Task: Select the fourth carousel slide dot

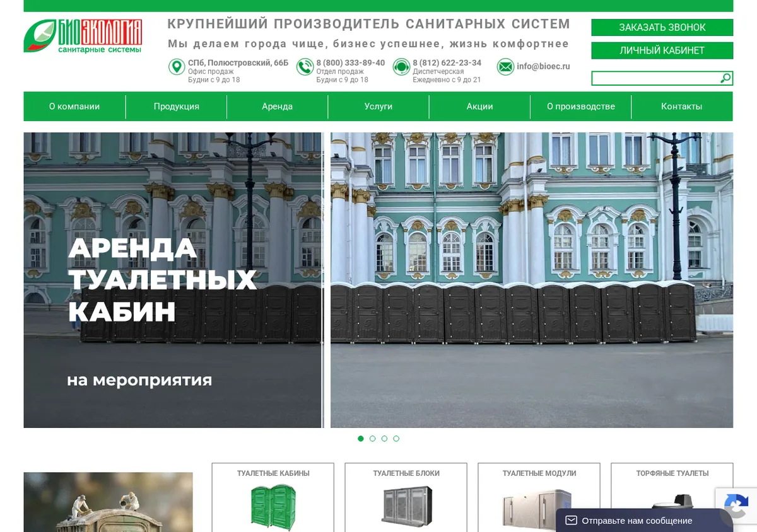Action: point(396,439)
